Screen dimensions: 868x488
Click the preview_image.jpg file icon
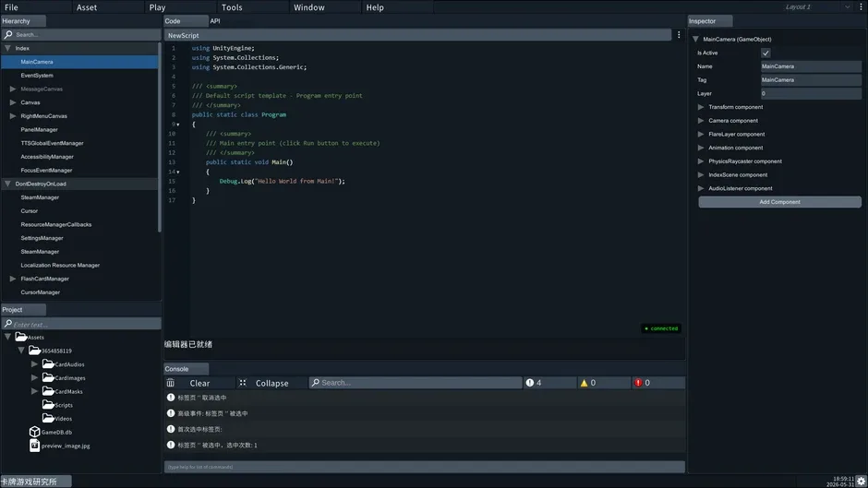point(34,445)
